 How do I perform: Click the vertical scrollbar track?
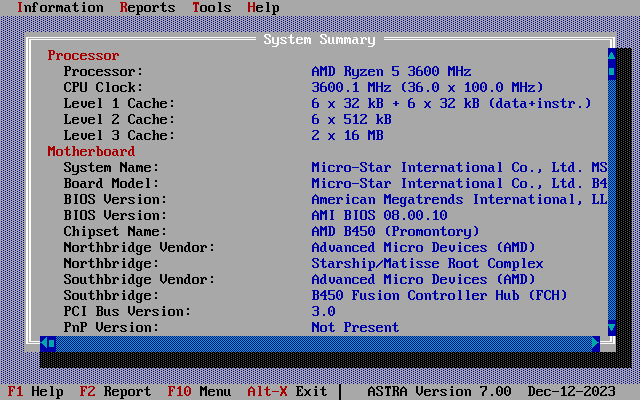[611, 200]
